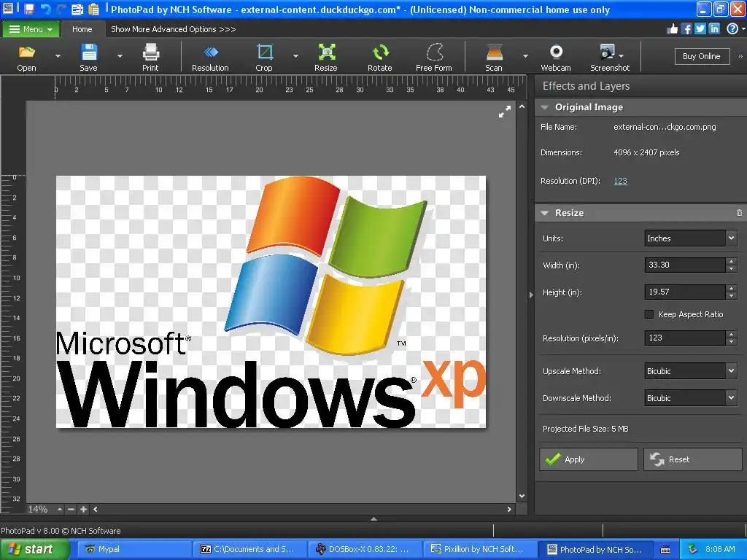Increase Resolution with up stepper arrow

pos(731,334)
